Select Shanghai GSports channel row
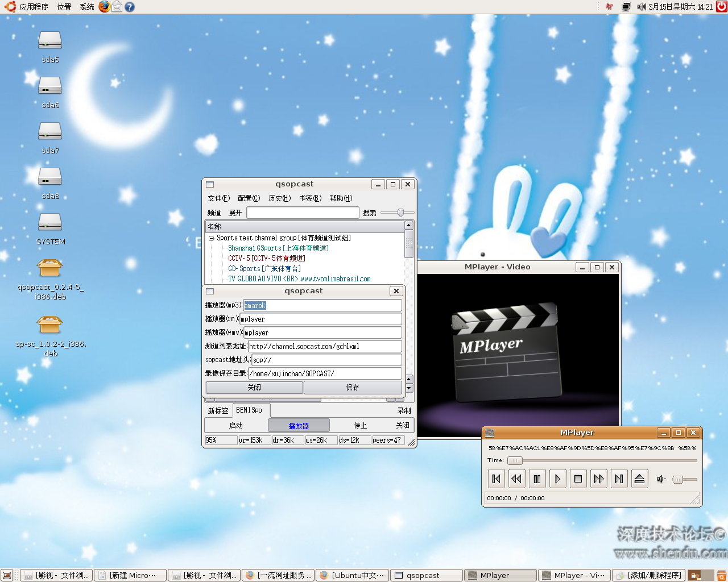The image size is (728, 582). 278,248
